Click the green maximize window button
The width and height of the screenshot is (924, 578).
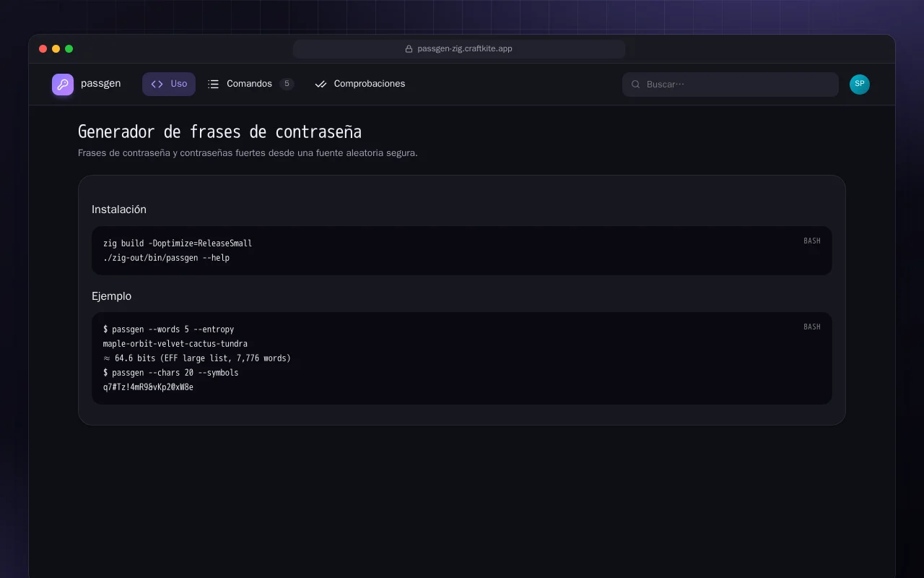(x=69, y=49)
